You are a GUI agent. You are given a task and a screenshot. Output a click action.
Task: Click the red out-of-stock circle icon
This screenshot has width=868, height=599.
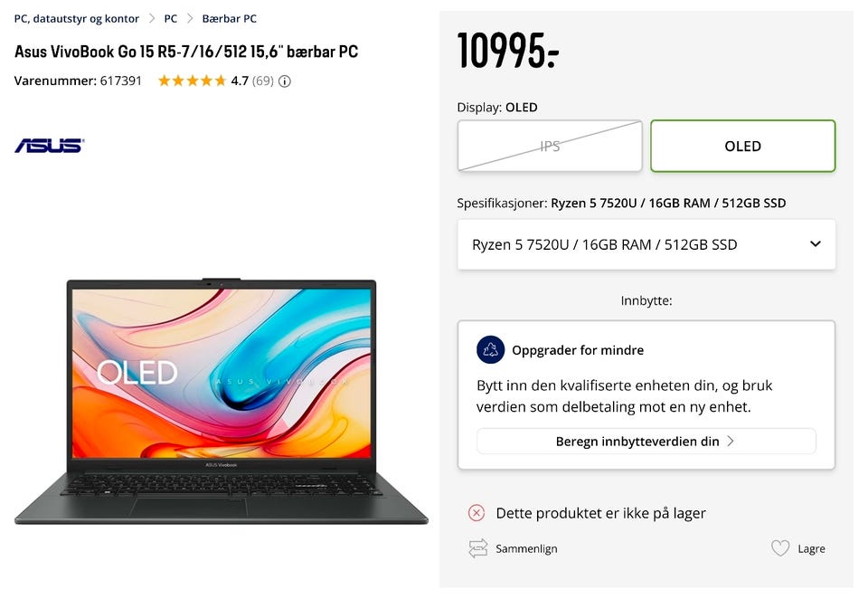(x=476, y=513)
